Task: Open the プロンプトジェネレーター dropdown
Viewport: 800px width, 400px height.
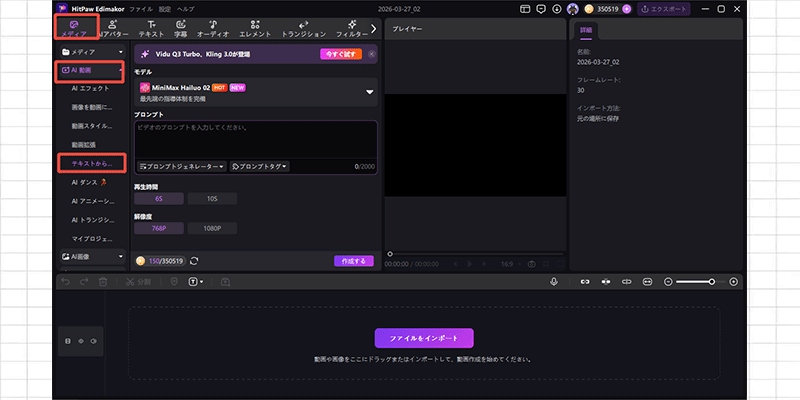Action: click(182, 166)
